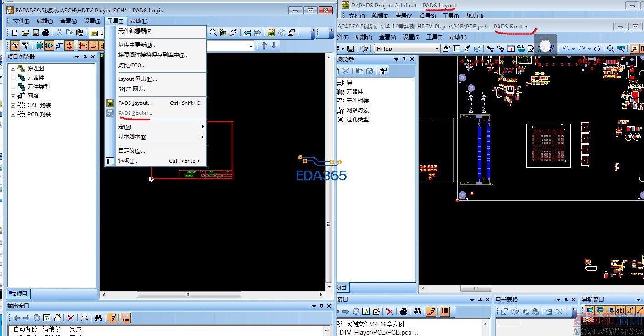Toggle the Select Gates filter icon

(49, 46)
